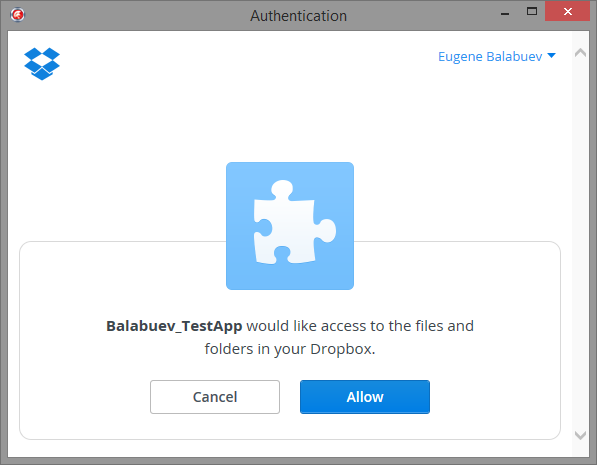
Task: Click the vertical scrollbar track
Action: [580, 244]
